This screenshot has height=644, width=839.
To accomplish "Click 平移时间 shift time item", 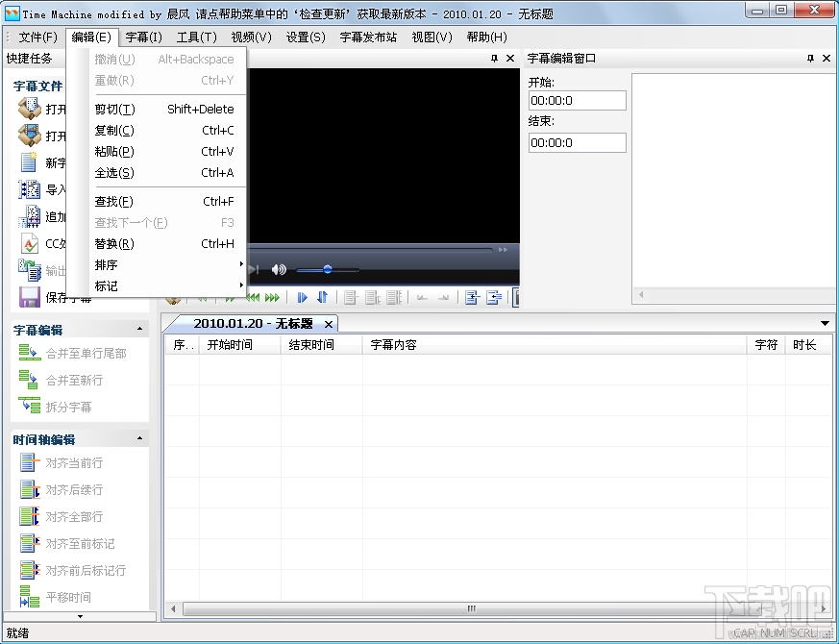I will pyautogui.click(x=55, y=597).
